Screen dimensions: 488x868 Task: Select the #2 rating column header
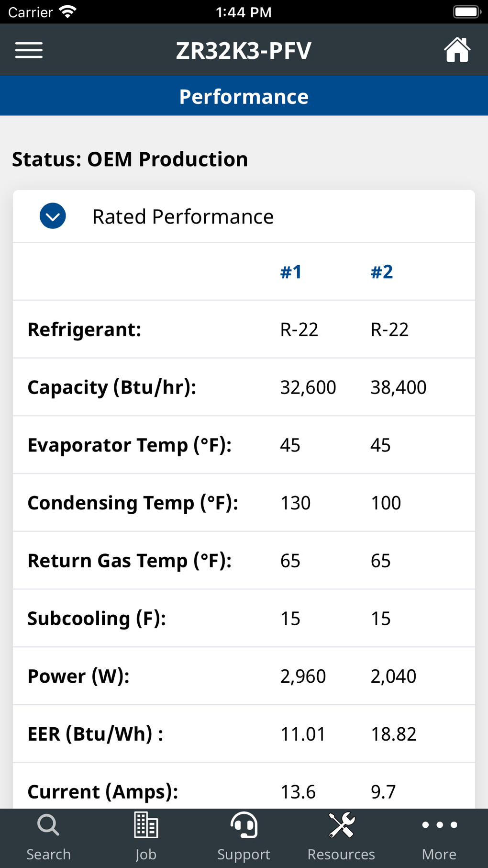point(382,272)
